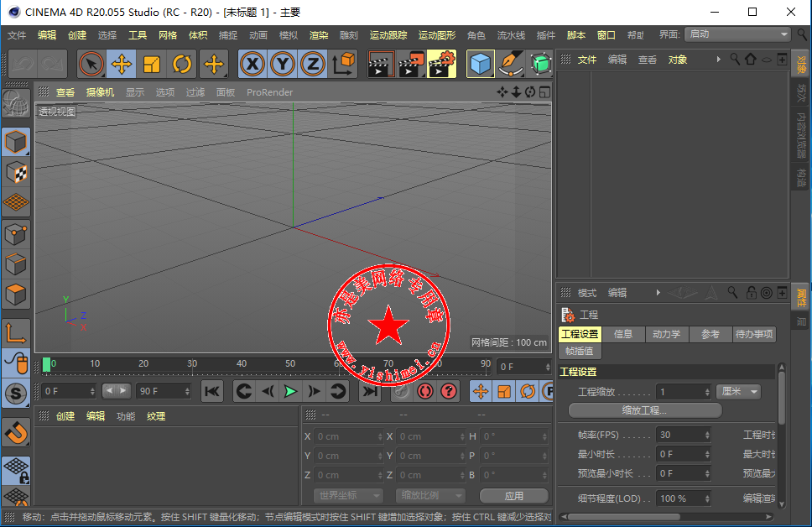
Task: Open the 创建 menu
Action: tap(77, 35)
